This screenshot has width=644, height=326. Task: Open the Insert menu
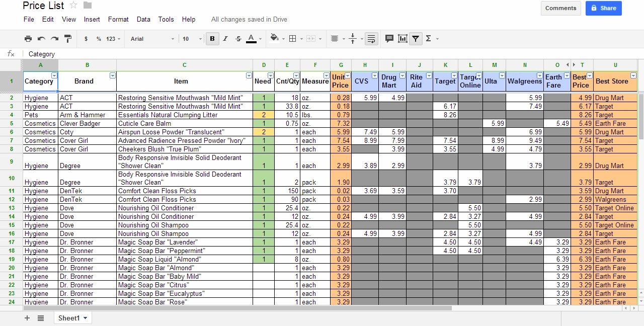click(92, 19)
